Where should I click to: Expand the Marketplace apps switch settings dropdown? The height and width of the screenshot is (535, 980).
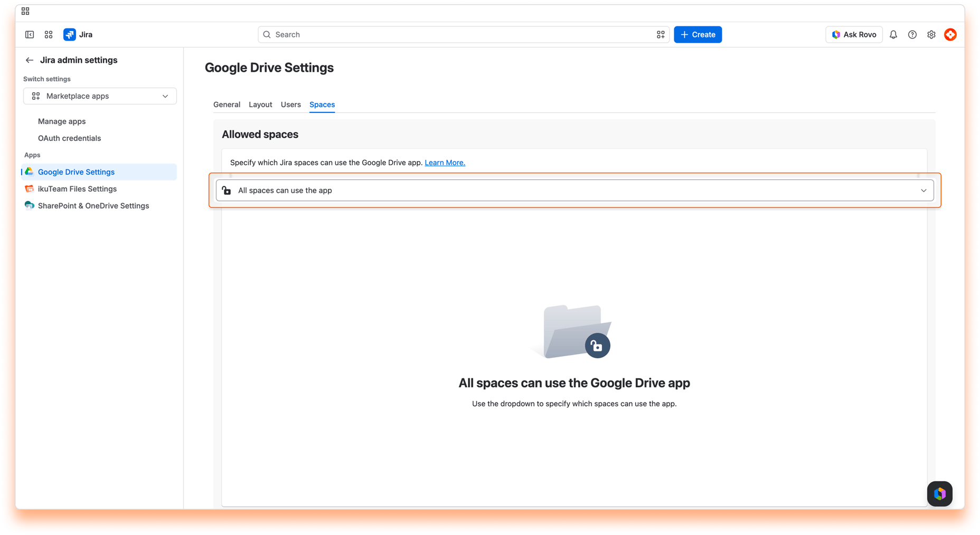(100, 96)
